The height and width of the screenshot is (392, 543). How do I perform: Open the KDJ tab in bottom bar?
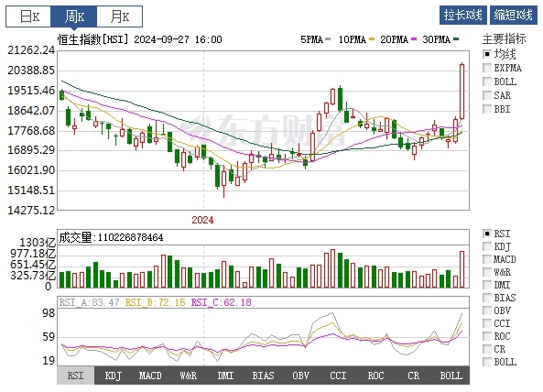point(114,376)
